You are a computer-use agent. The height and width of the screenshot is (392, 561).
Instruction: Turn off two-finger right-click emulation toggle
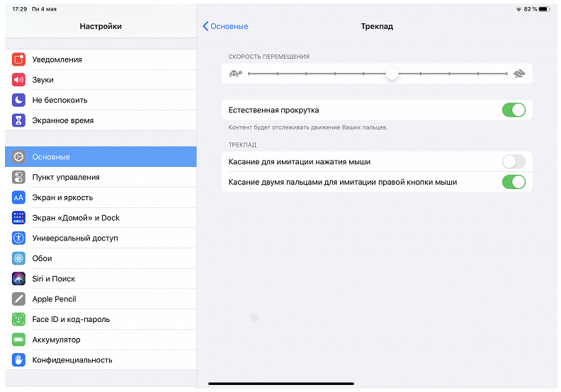click(514, 182)
